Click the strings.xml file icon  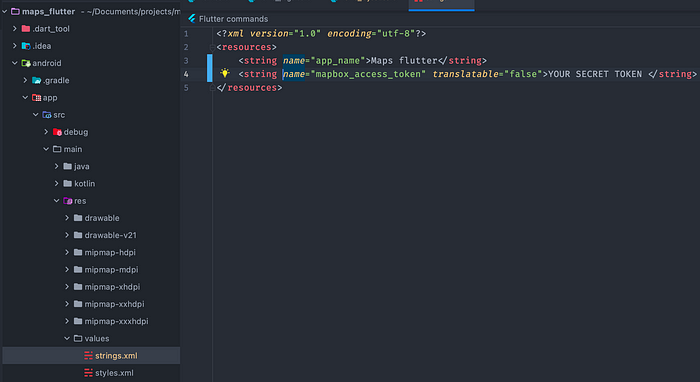(x=88, y=356)
